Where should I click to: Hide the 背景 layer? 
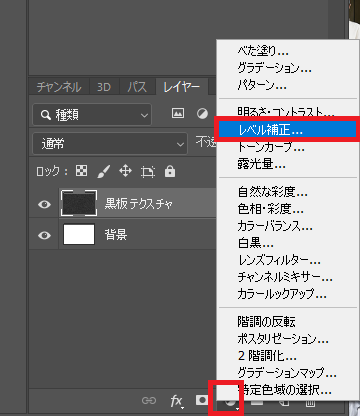44,235
